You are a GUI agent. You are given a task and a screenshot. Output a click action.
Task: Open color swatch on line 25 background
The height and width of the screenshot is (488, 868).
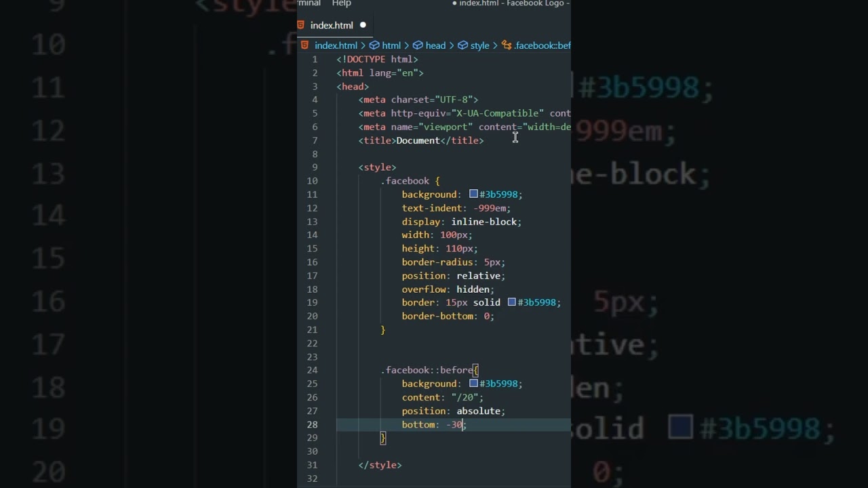(473, 384)
